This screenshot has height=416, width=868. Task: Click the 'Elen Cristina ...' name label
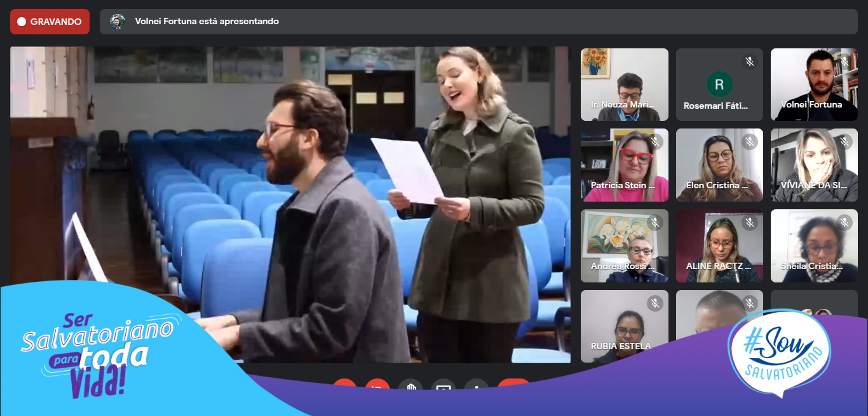coord(717,186)
